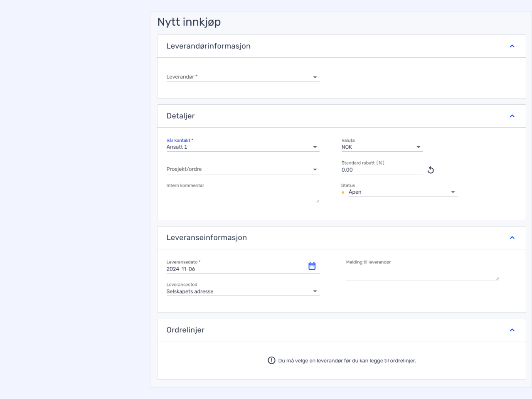Viewport: 532px width, 399px height.
Task: Click the Standard rabatt input field
Action: [382, 170]
